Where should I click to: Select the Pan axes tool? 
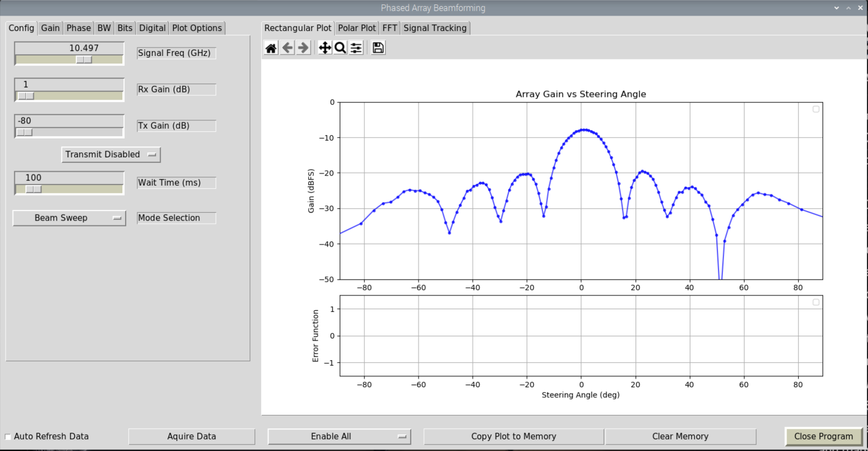pyautogui.click(x=325, y=48)
